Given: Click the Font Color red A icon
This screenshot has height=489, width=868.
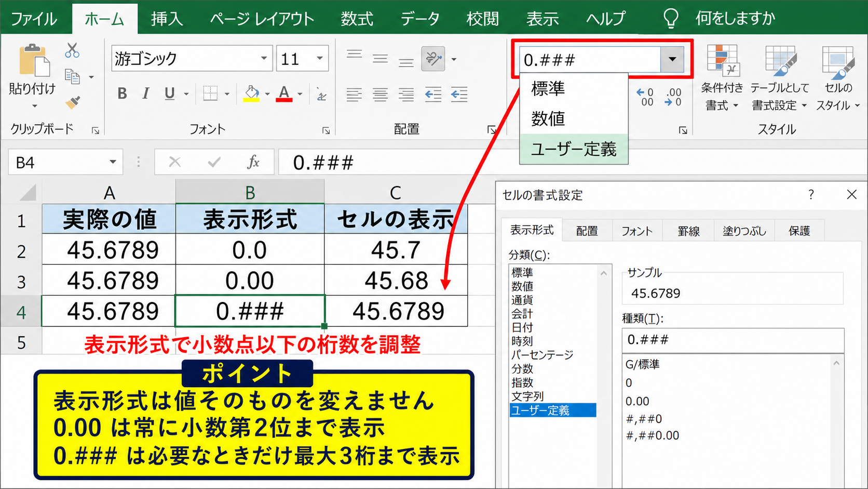Looking at the screenshot, I should click(x=284, y=94).
